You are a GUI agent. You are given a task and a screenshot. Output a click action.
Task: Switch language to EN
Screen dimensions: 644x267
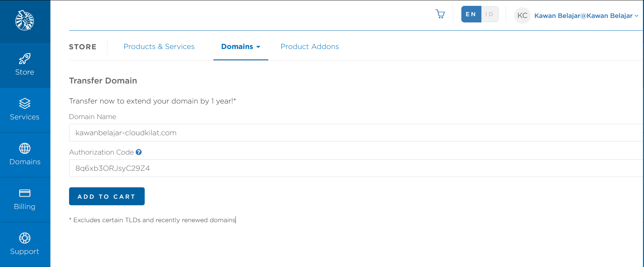pyautogui.click(x=471, y=14)
